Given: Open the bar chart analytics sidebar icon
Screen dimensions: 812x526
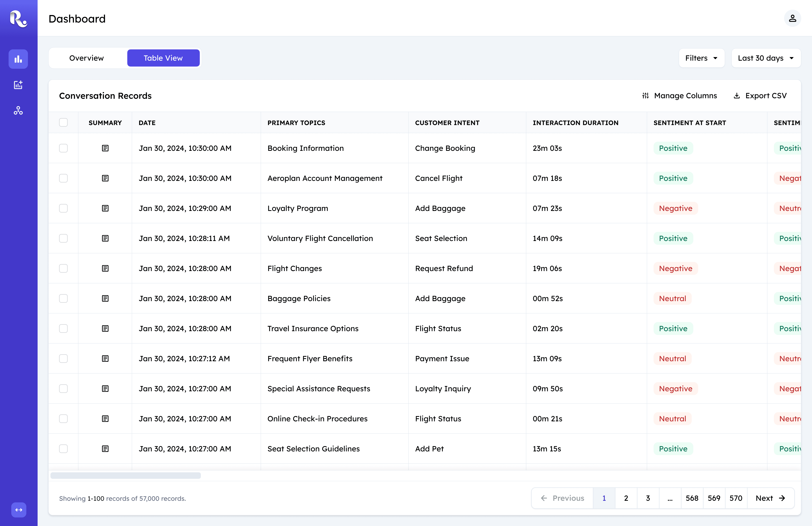Looking at the screenshot, I should tap(18, 59).
